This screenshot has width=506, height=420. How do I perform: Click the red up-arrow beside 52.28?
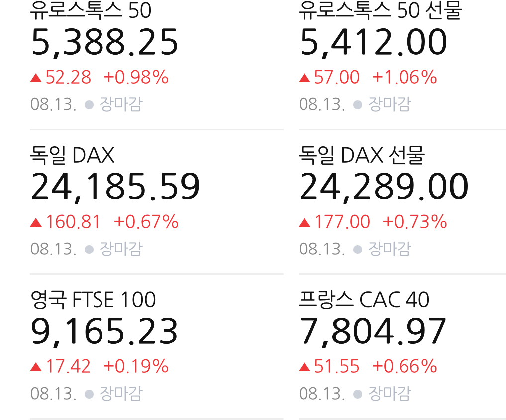click(36, 78)
